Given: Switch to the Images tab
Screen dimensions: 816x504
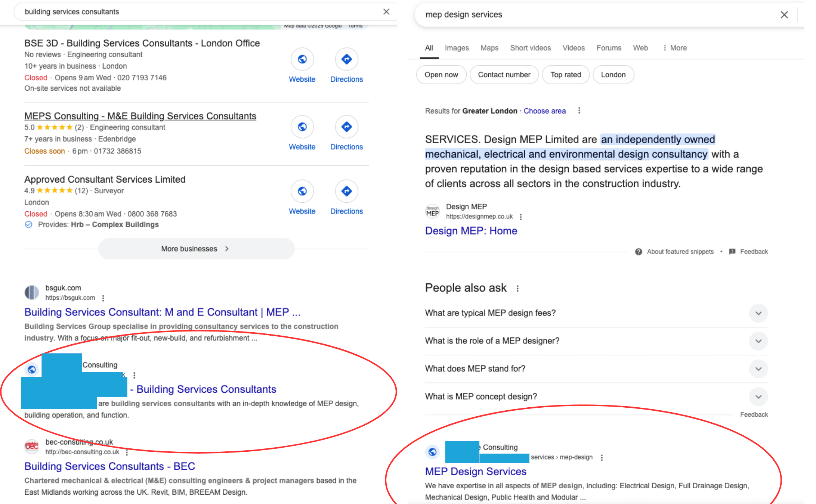Looking at the screenshot, I should point(456,48).
